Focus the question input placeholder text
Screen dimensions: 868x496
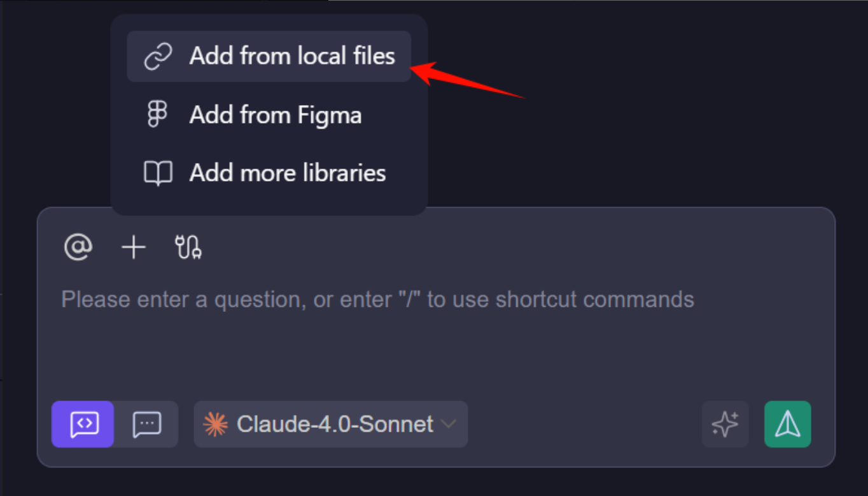377,299
